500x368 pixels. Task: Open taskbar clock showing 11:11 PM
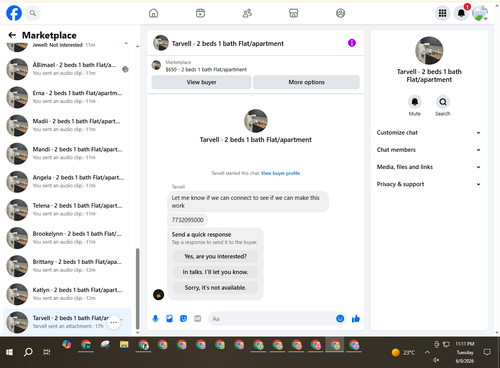click(x=465, y=352)
